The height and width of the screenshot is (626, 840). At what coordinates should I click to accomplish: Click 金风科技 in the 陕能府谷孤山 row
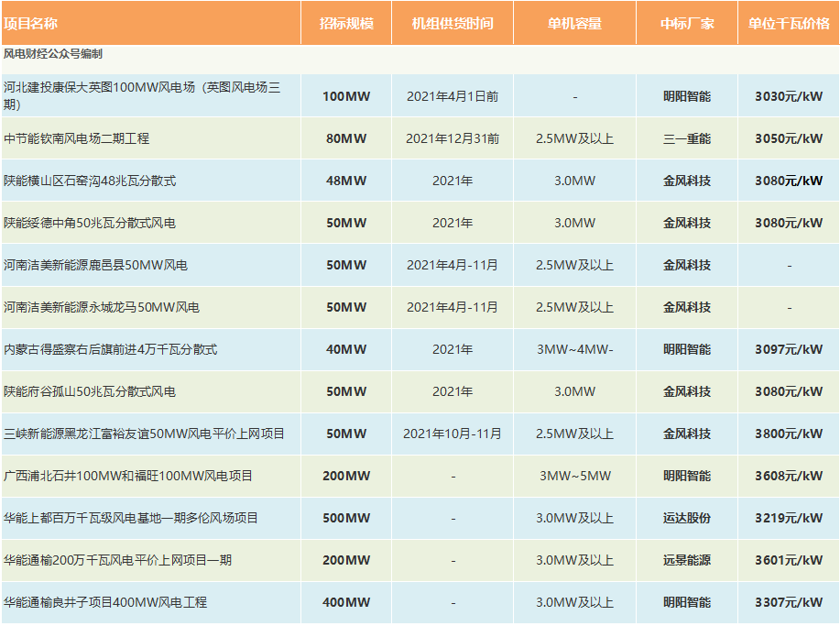pos(687,391)
